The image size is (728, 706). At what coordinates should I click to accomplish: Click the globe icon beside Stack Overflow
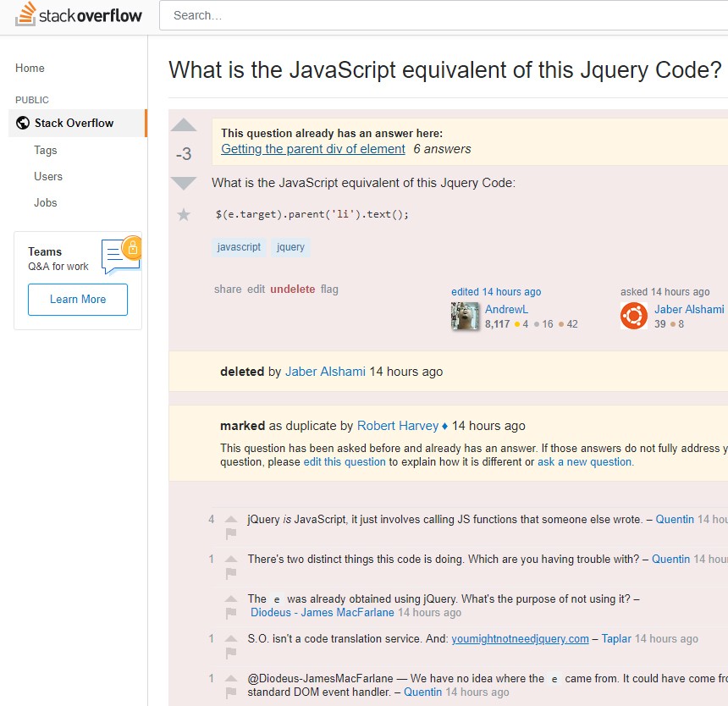(x=22, y=123)
